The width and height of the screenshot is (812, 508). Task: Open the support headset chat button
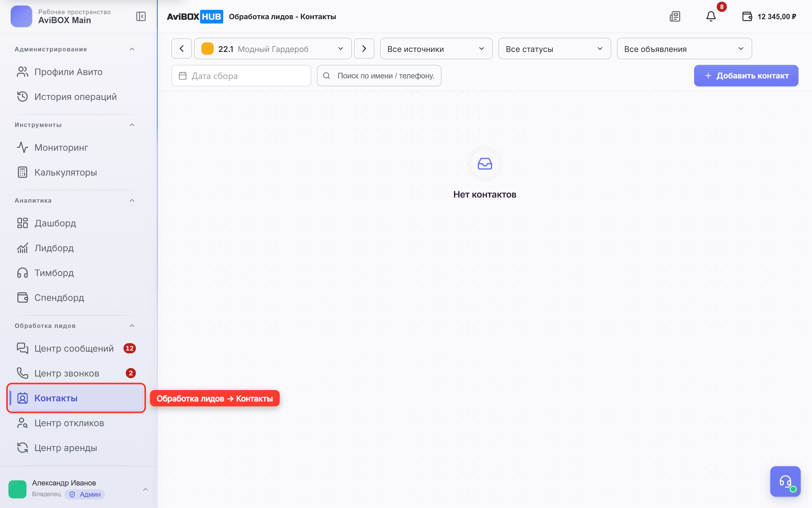785,481
